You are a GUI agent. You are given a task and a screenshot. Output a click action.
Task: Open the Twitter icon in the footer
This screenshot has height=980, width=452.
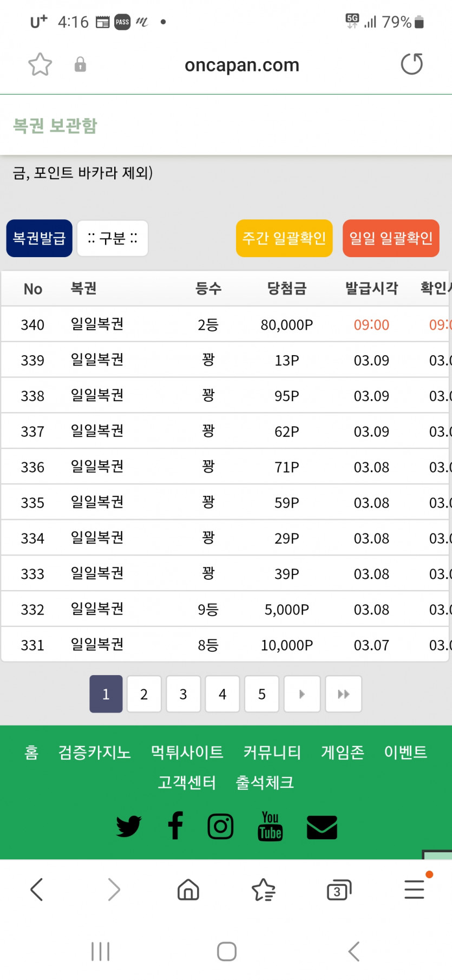coord(129,827)
